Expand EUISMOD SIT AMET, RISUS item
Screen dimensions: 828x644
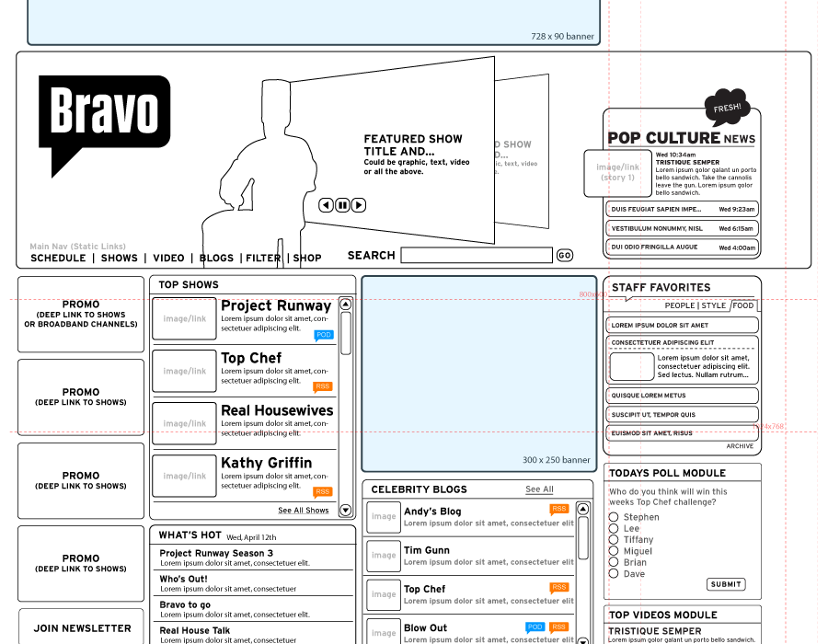[683, 432]
